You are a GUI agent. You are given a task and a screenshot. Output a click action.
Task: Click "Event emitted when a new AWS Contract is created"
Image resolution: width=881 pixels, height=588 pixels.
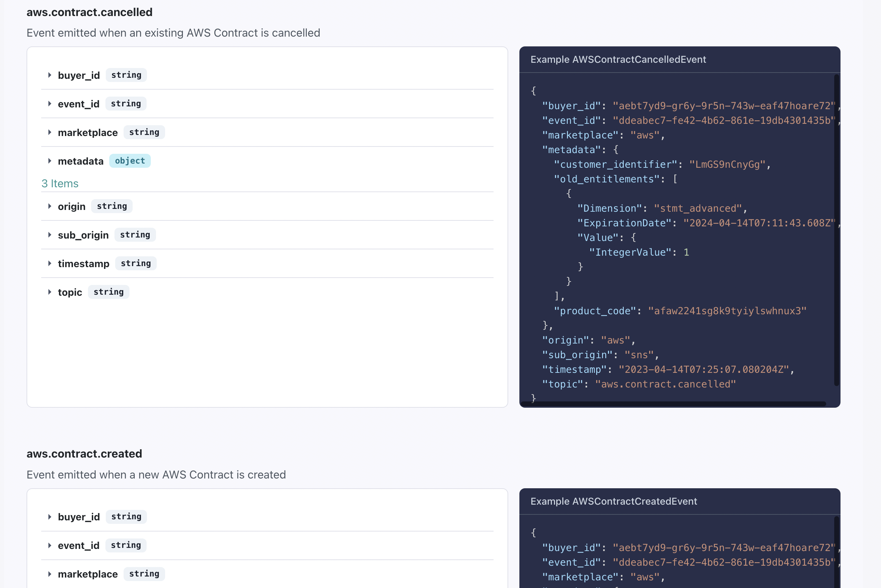156,475
